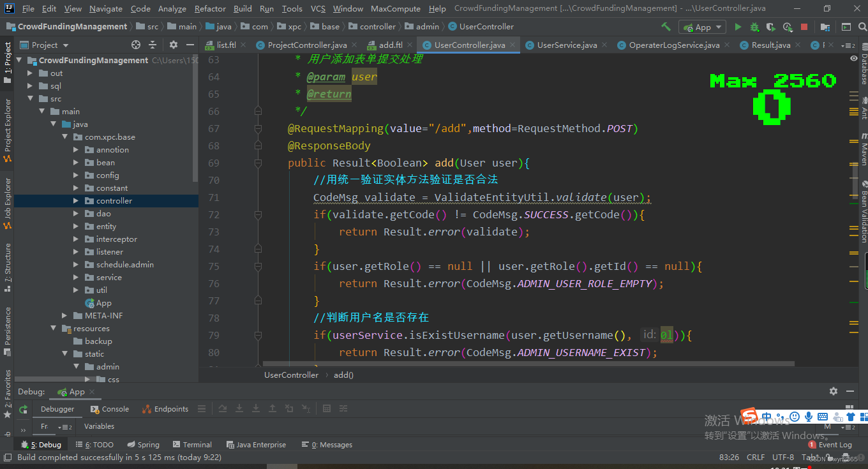Fold the add method at line 69
The image size is (868, 469).
click(258, 163)
